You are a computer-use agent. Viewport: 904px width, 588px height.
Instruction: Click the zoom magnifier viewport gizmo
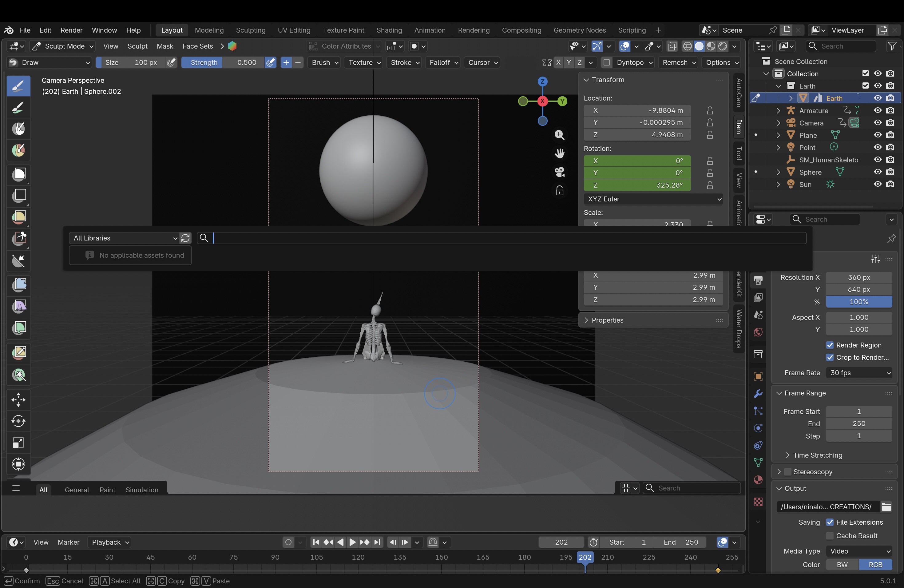pos(559,135)
